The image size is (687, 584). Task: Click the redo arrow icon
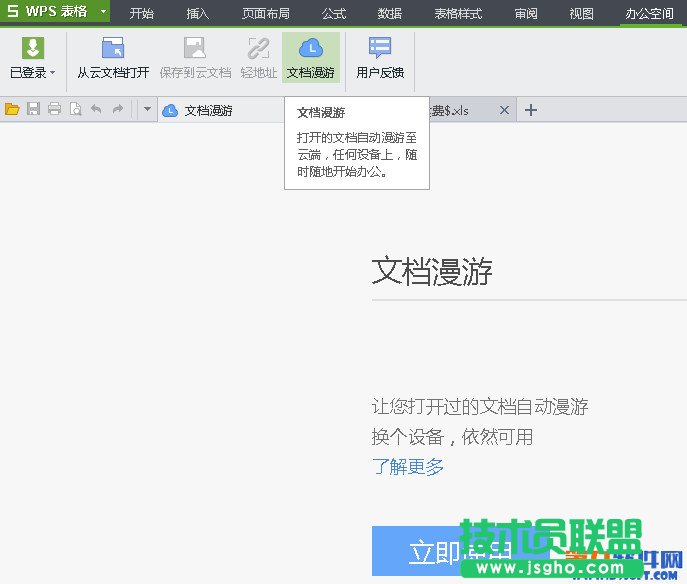pos(117,109)
